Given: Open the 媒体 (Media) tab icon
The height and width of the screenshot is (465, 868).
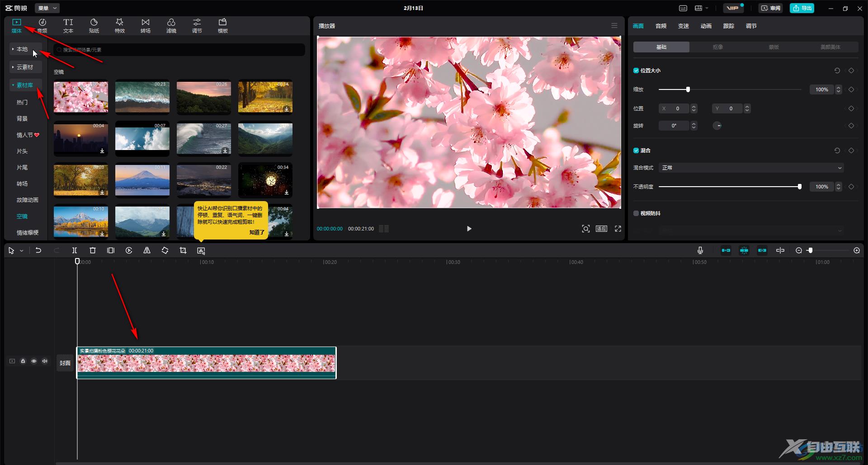Looking at the screenshot, I should [x=17, y=26].
